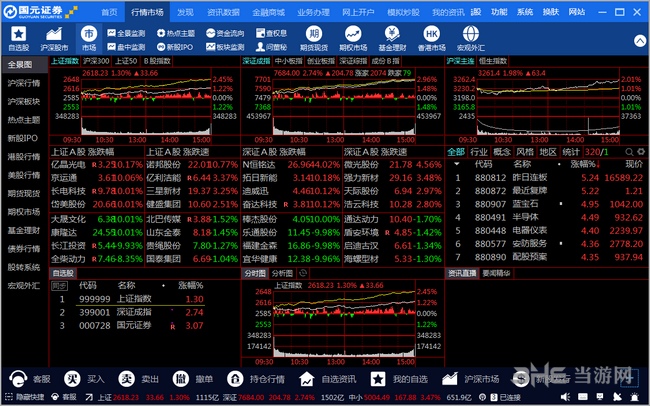Open the 期货现货 icon
The image size is (650, 406).
[x=314, y=39]
